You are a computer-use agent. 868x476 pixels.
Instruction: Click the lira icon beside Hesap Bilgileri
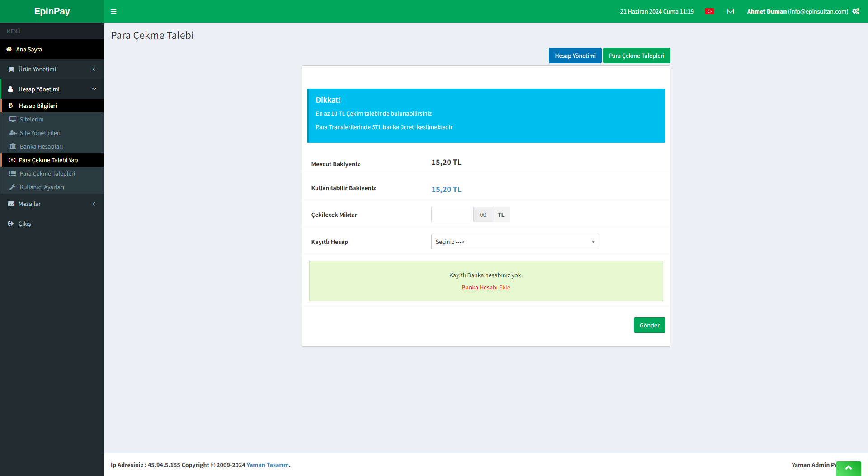point(11,106)
